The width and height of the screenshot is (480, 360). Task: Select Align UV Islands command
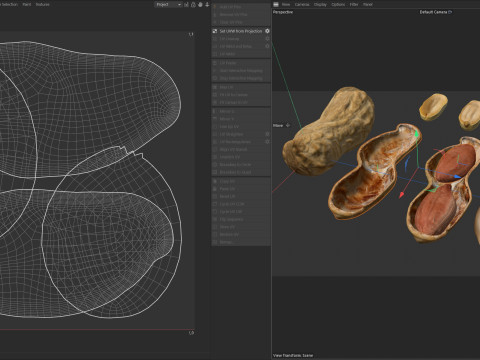(x=241, y=149)
